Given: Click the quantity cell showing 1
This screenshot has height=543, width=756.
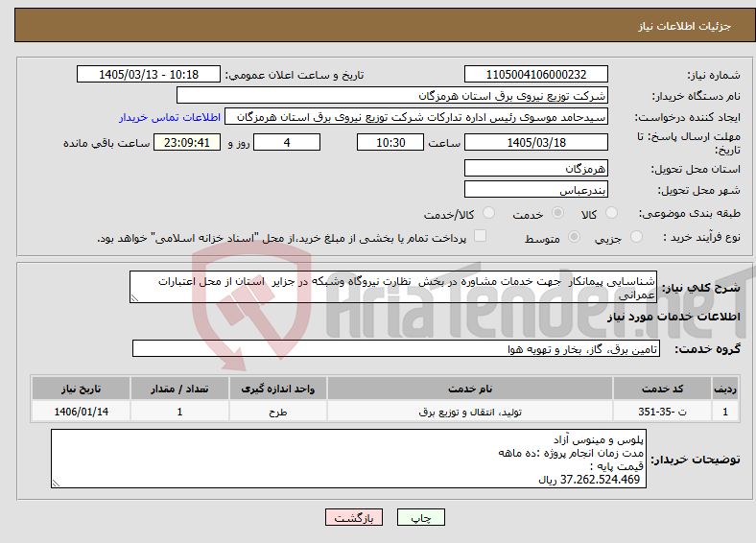Looking at the screenshot, I should (x=179, y=412).
